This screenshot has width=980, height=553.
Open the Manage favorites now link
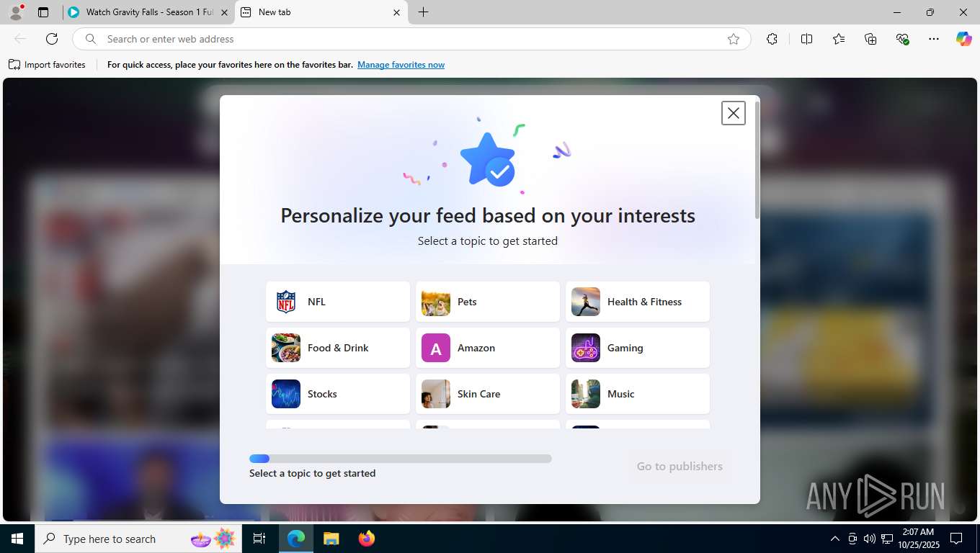tap(401, 65)
